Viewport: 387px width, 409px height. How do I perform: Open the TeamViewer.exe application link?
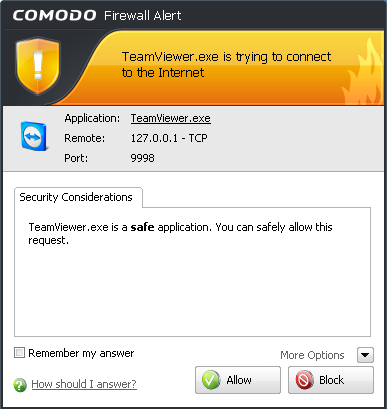(x=170, y=118)
